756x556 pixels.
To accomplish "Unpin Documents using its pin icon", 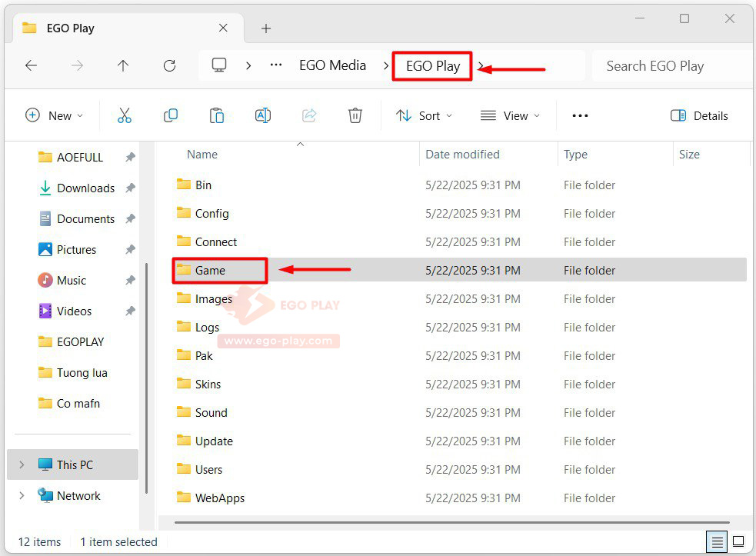I will (130, 219).
